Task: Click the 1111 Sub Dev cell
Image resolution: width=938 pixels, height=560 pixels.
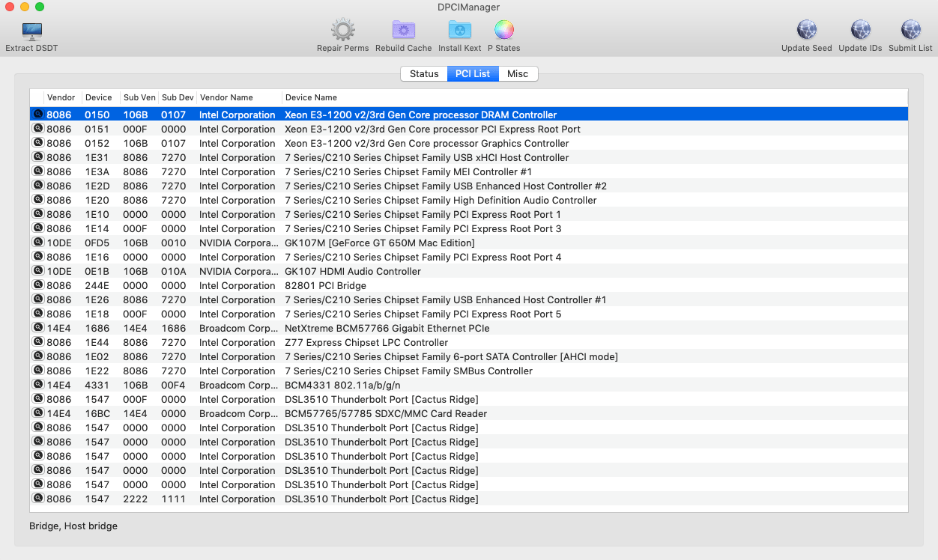Action: coord(174,499)
